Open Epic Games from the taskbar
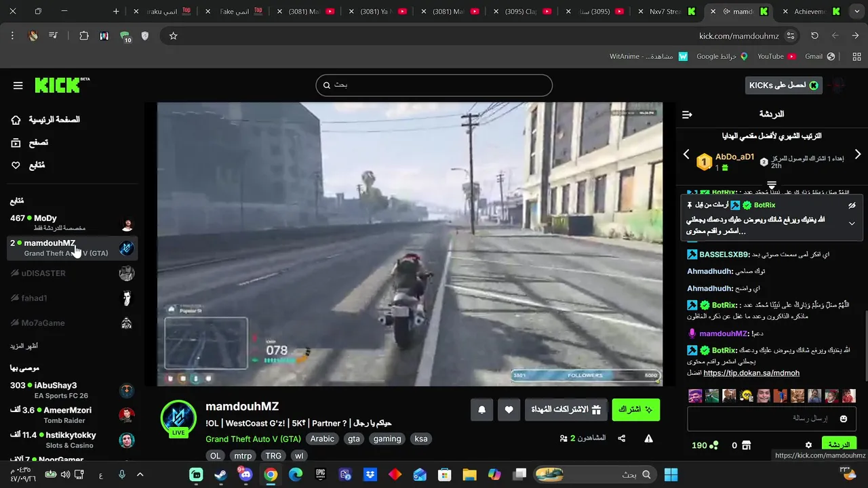Screen dimensions: 868x488 click(320, 474)
